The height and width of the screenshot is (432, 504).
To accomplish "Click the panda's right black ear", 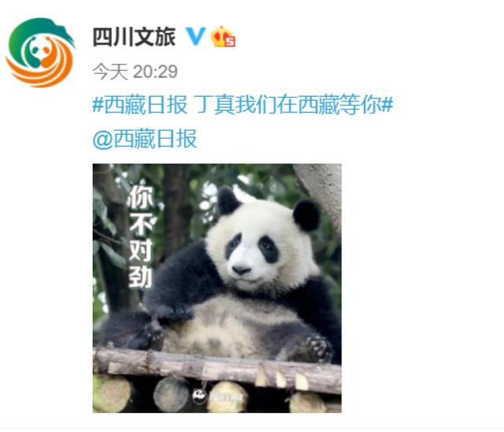I will [x=306, y=215].
